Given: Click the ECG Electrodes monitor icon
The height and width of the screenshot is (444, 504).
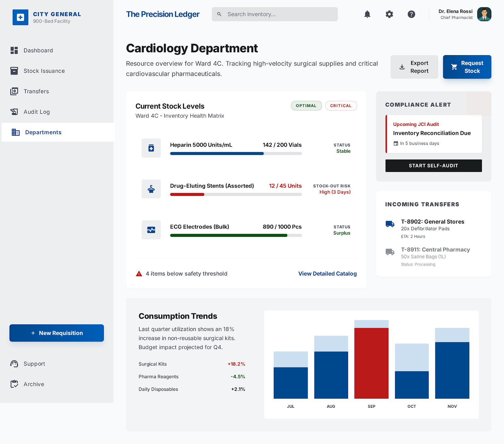Looking at the screenshot, I should (x=151, y=230).
